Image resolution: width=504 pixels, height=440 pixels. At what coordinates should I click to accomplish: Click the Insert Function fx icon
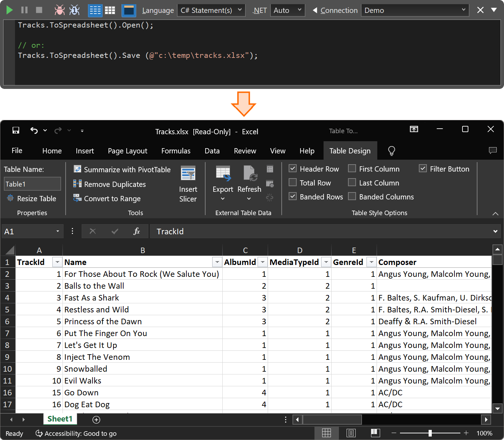coord(137,231)
